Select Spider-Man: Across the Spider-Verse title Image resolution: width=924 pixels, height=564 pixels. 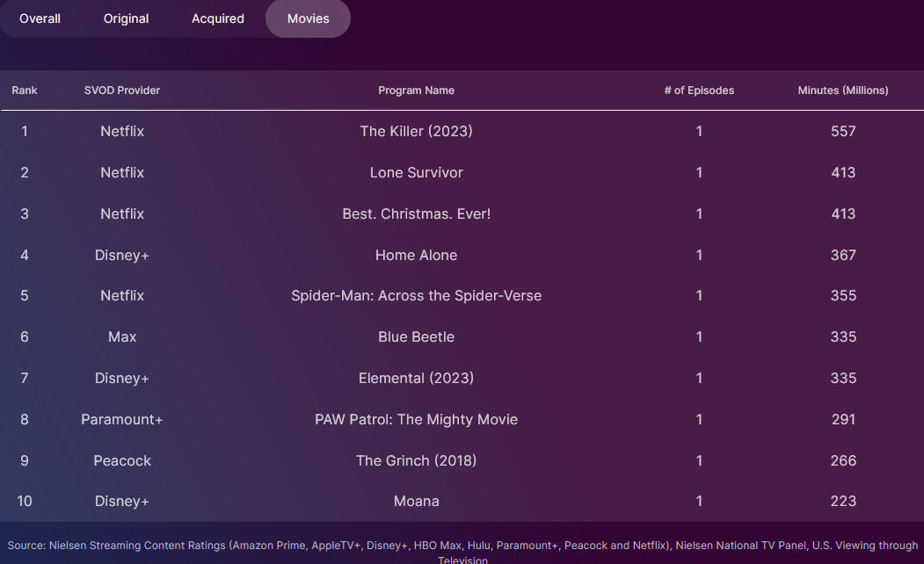click(x=416, y=295)
